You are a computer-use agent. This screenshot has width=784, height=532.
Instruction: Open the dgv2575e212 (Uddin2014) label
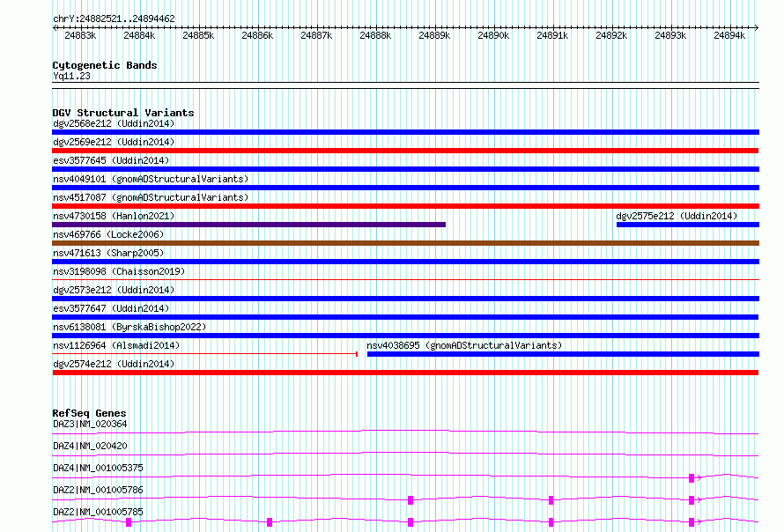coord(677,216)
